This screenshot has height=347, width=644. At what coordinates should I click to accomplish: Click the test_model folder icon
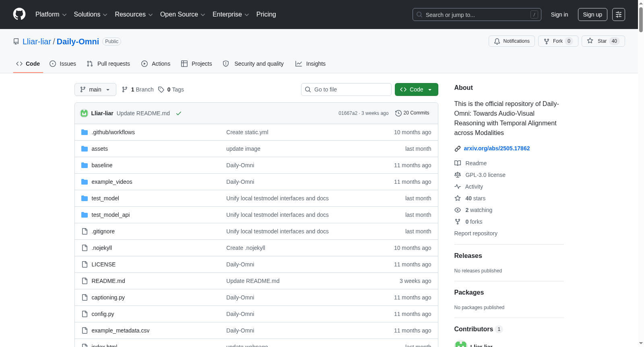[x=85, y=198]
